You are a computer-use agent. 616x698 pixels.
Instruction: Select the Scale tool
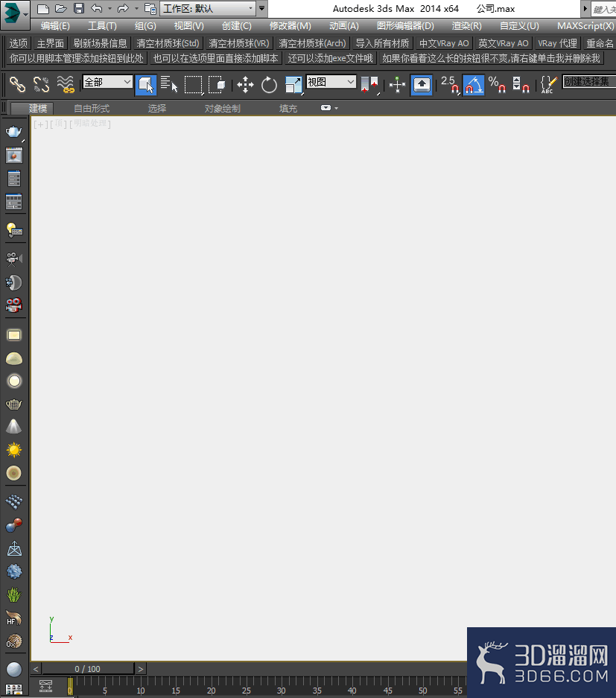[293, 85]
